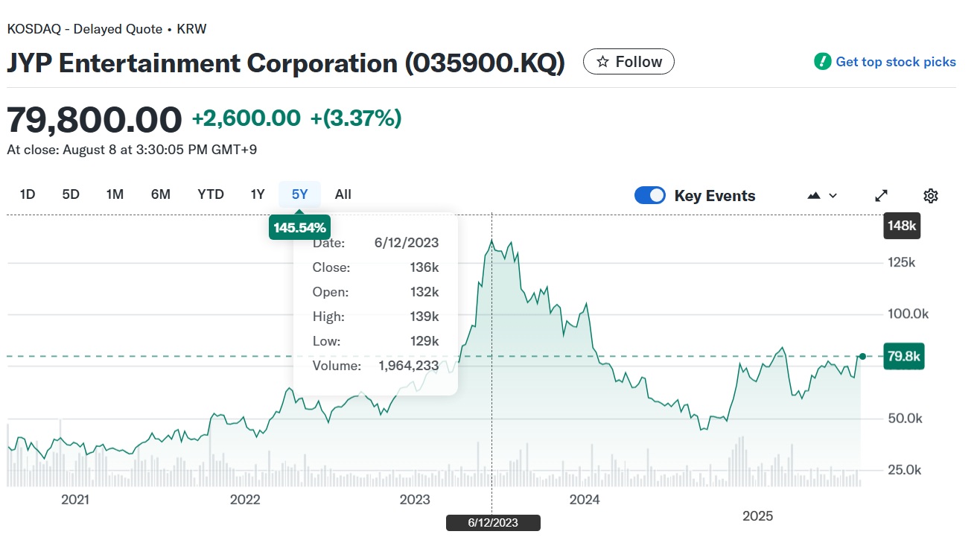Click the 79.8k current price label
The width and height of the screenshot is (980, 543).
(x=903, y=357)
